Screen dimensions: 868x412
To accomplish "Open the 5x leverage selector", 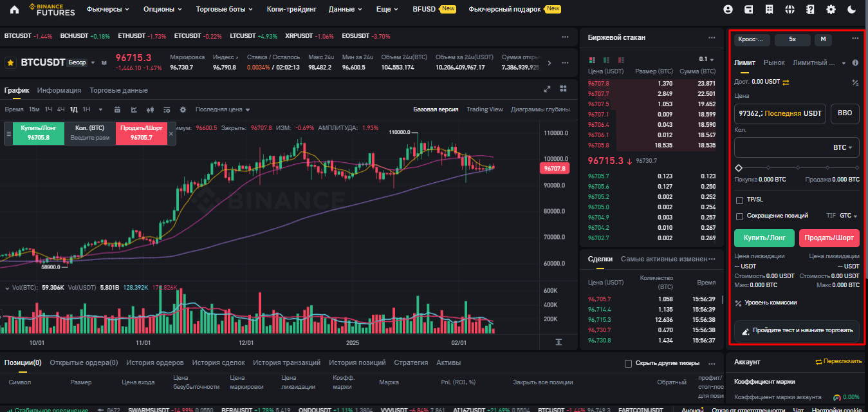I will click(792, 39).
